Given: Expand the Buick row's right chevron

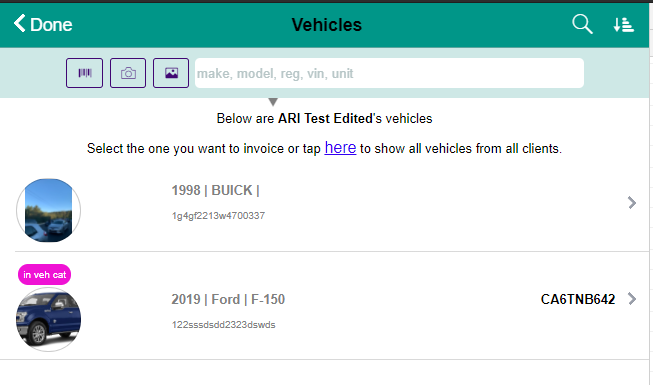Looking at the screenshot, I should pos(632,203).
